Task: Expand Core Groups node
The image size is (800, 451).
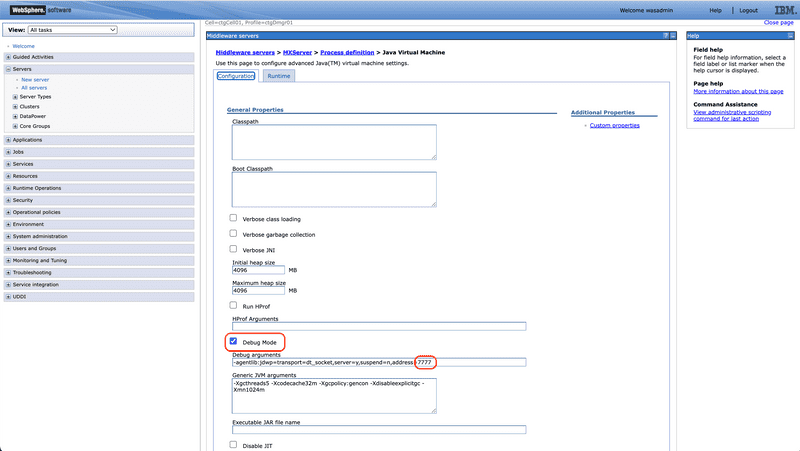Action: (15, 126)
